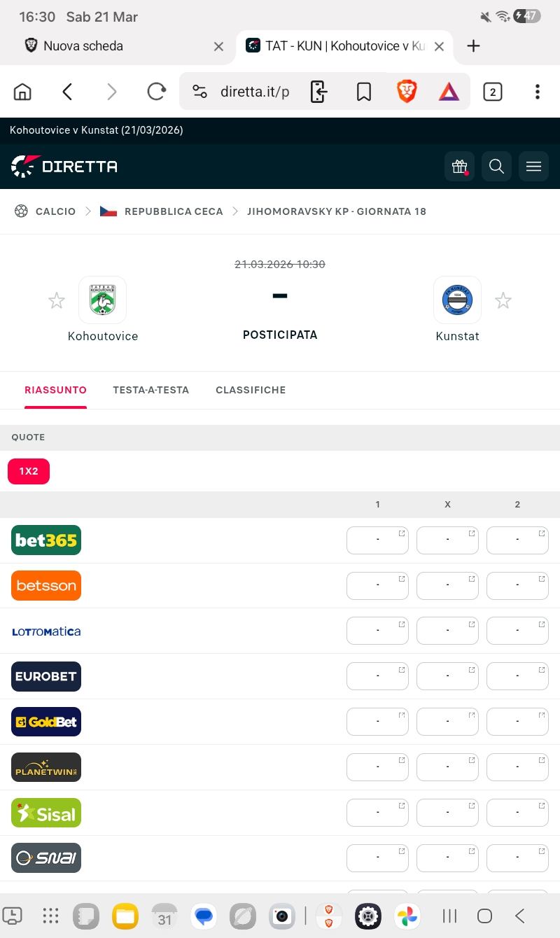Open the bet365 bookmaker logo

click(46, 540)
